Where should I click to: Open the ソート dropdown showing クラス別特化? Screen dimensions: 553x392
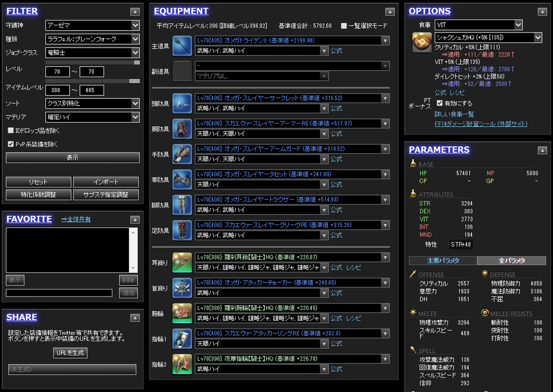pyautogui.click(x=92, y=103)
